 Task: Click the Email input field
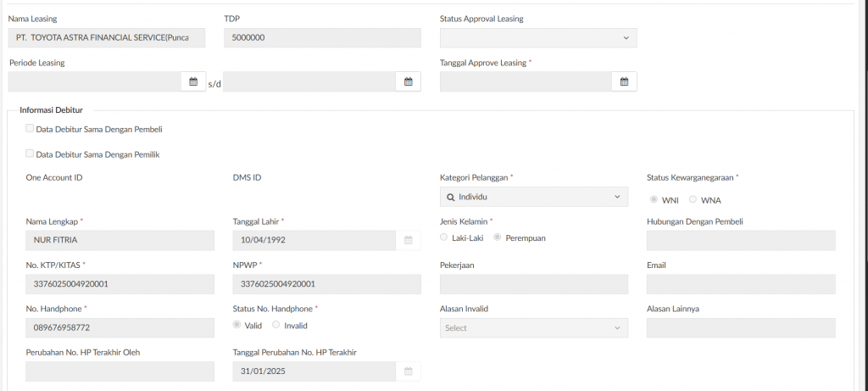point(740,285)
